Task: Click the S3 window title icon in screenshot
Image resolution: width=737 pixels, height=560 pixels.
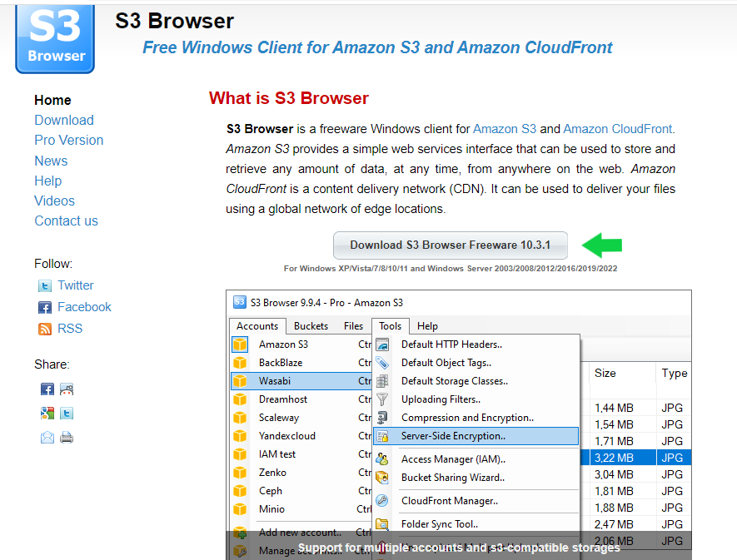Action: pyautogui.click(x=240, y=302)
